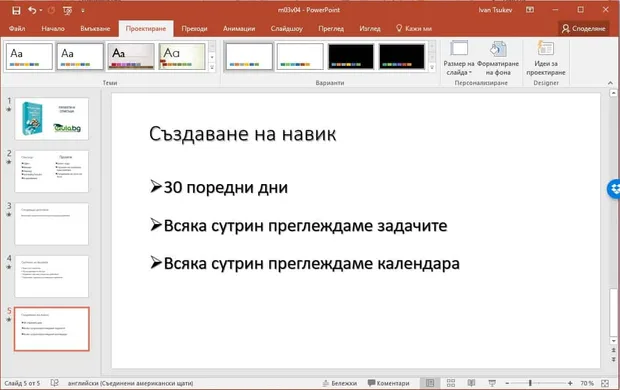620x390 pixels.
Task: Select the last black variant thumbnail
Action: point(402,57)
